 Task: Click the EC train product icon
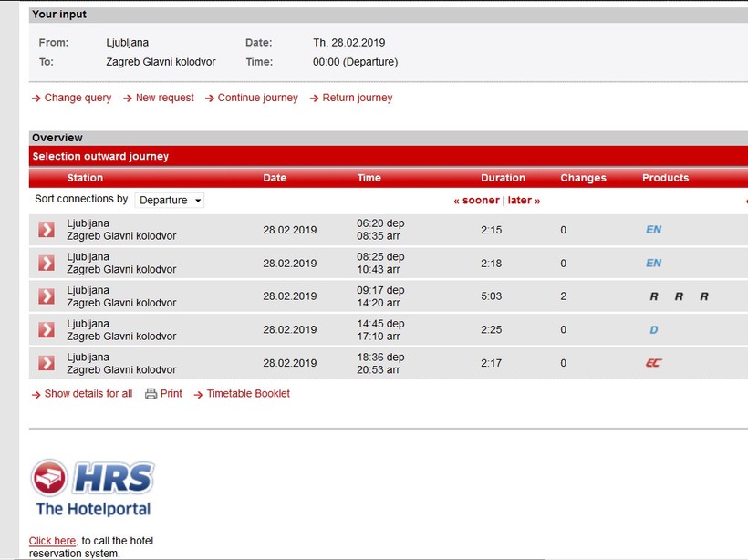(653, 363)
